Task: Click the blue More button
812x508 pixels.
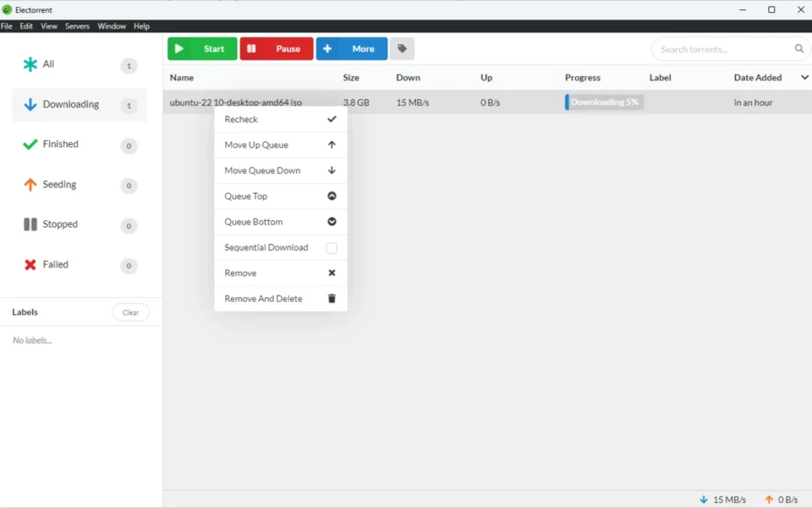Action: (x=352, y=49)
